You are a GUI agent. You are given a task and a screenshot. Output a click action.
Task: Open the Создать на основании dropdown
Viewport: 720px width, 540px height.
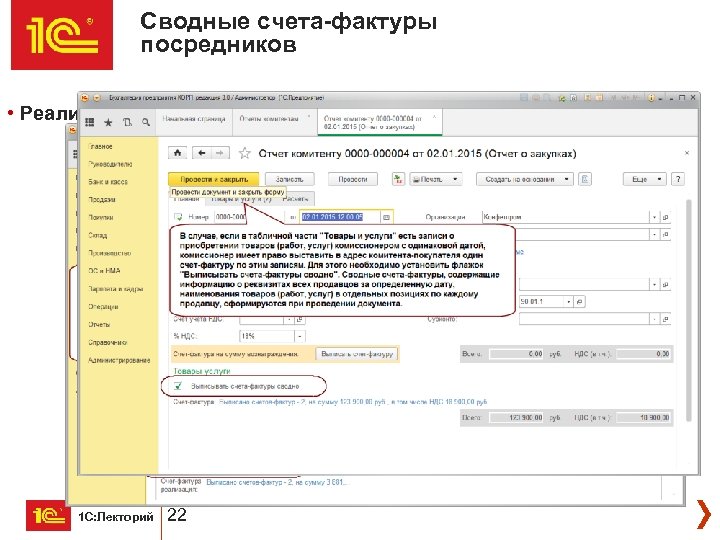pyautogui.click(x=567, y=179)
